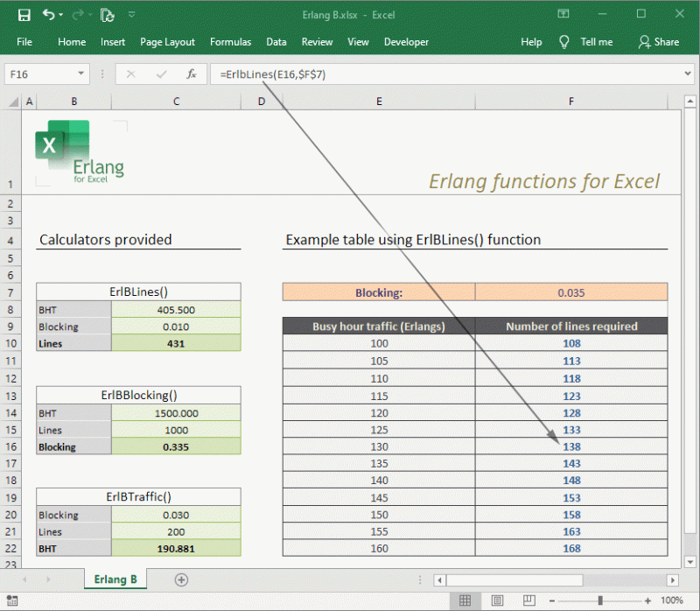The width and height of the screenshot is (700, 611).
Task: Click the zoom out minus button
Action: pyautogui.click(x=552, y=600)
